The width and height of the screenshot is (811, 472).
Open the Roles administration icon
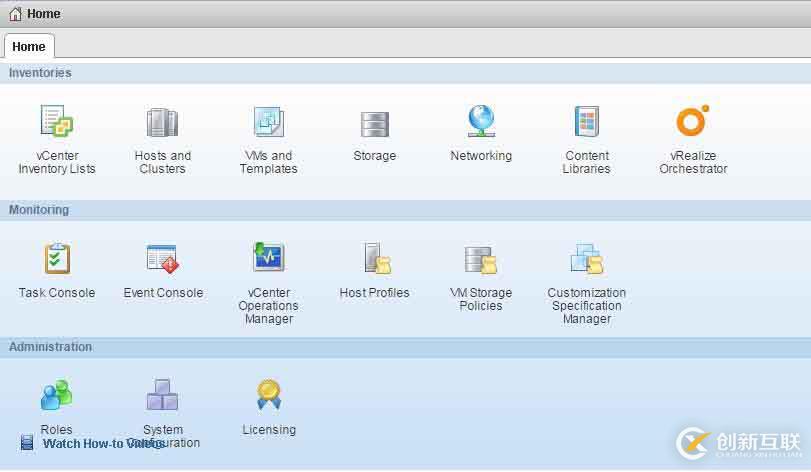[56, 396]
